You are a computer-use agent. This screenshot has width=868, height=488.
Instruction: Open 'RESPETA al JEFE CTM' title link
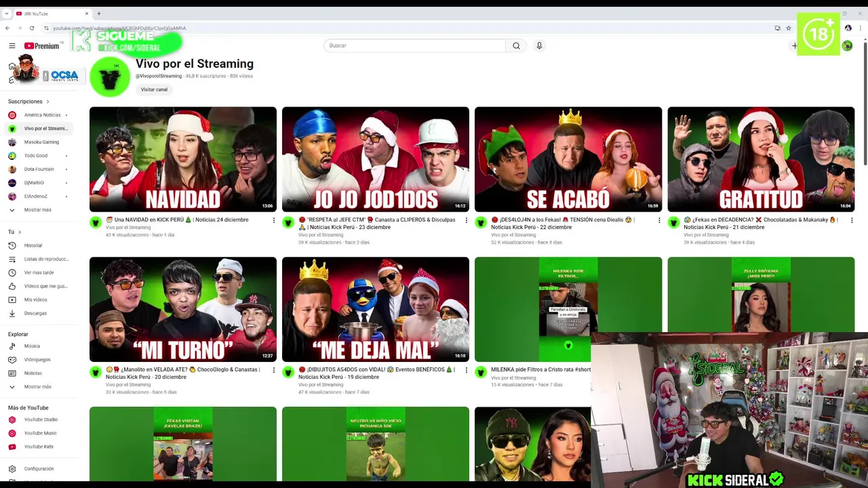377,223
